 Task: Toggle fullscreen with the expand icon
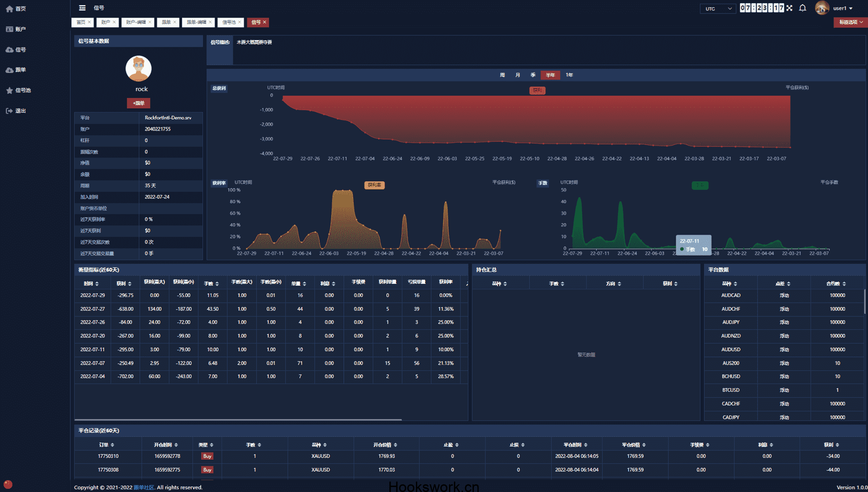[789, 8]
